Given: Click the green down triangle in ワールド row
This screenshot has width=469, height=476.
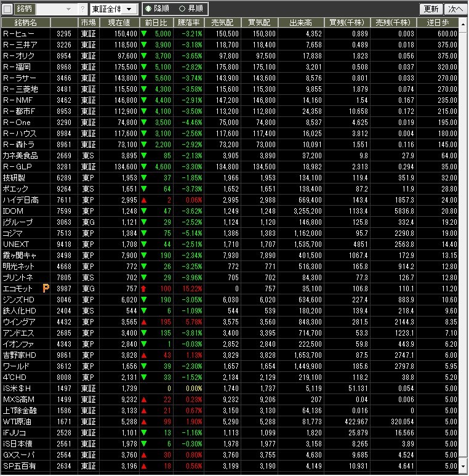Looking at the screenshot, I should pyautogui.click(x=144, y=366).
